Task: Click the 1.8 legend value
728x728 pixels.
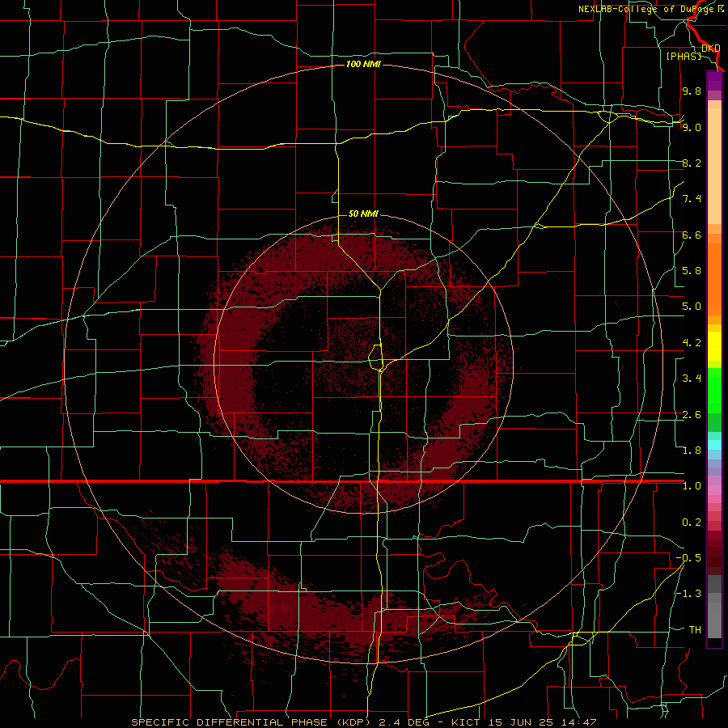Action: pos(692,451)
